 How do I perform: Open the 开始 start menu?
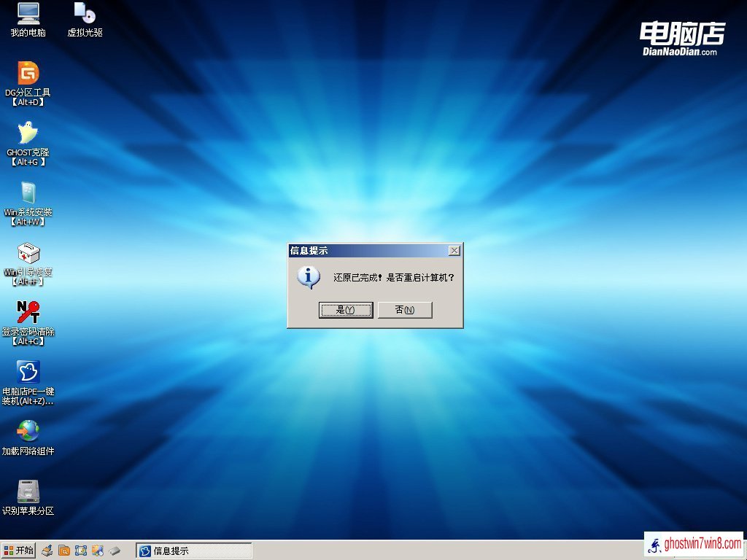click(18, 551)
